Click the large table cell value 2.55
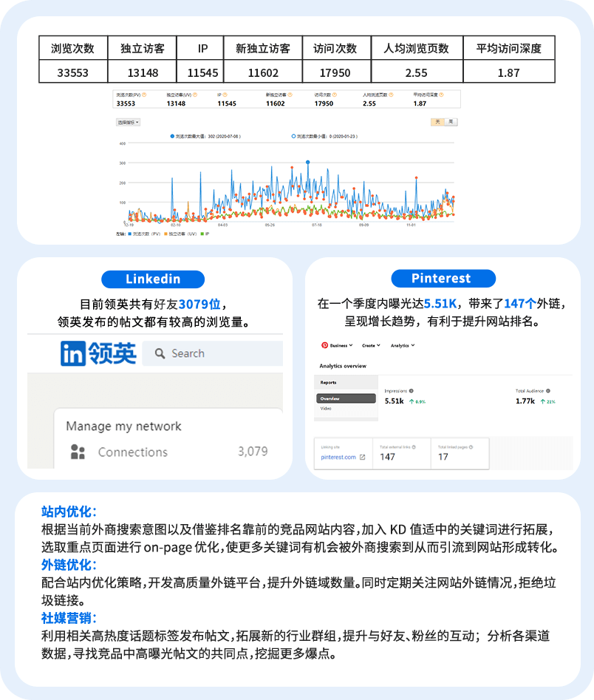Viewport: 594px width, 700px height. [417, 72]
